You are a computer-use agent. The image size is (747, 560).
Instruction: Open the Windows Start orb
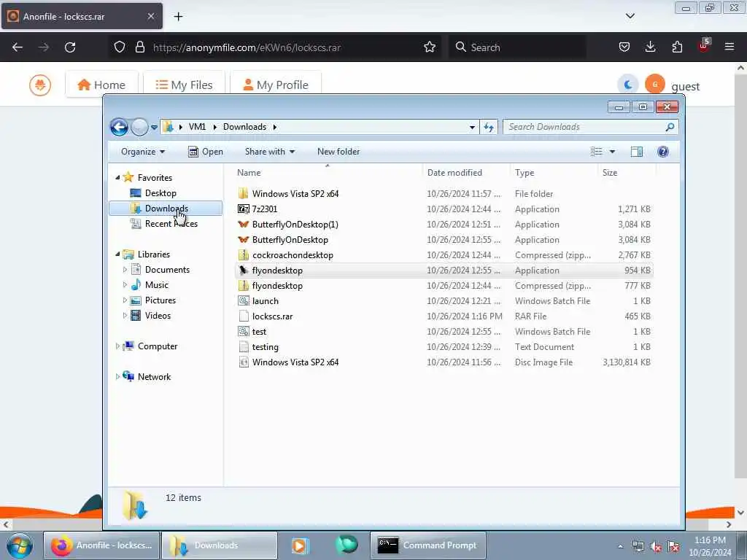pyautogui.click(x=20, y=545)
